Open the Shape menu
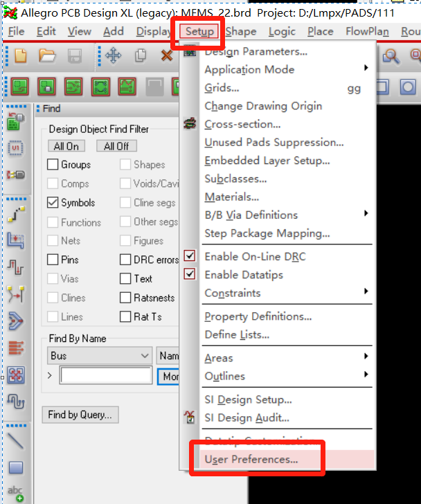Image resolution: width=421 pixels, height=504 pixels. coord(241,31)
